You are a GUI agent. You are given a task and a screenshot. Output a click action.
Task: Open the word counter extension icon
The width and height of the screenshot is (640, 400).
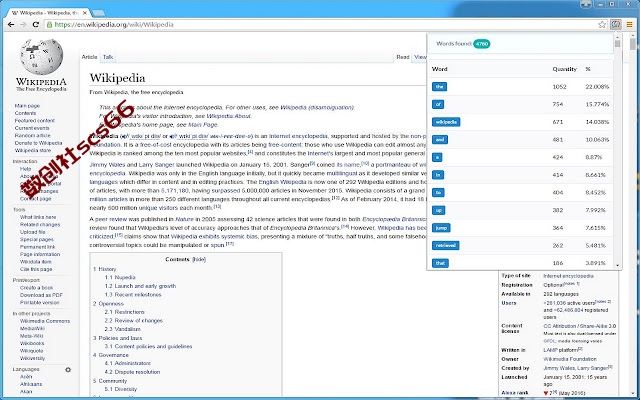[616, 24]
